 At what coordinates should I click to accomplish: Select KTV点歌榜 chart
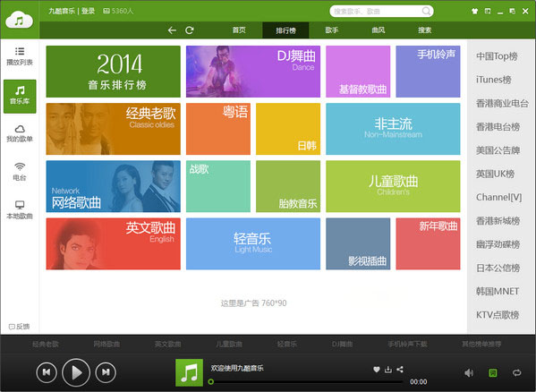click(498, 315)
